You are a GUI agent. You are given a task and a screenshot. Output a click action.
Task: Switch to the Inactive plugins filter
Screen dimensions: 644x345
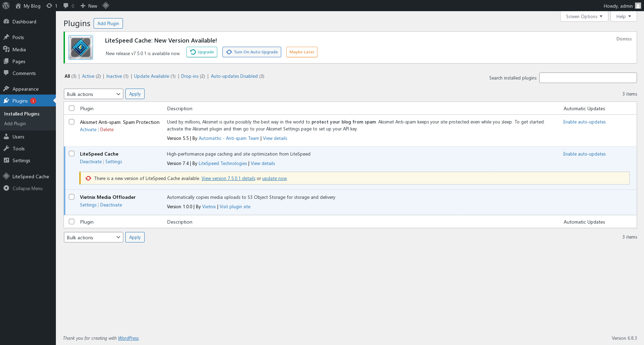tap(114, 76)
